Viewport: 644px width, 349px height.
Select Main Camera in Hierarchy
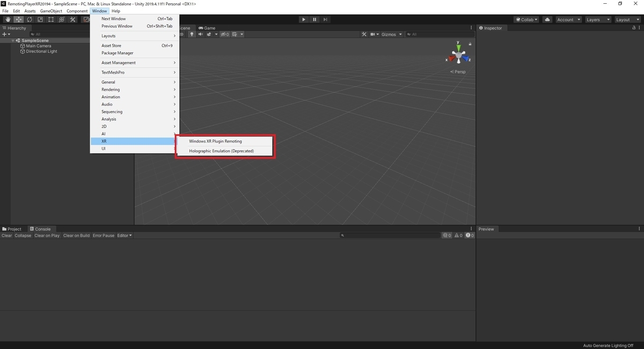coord(39,46)
